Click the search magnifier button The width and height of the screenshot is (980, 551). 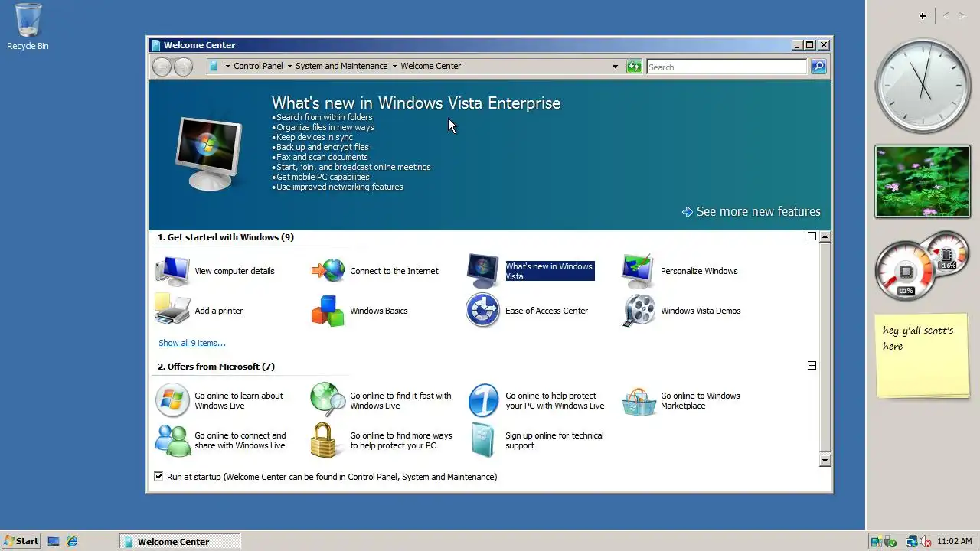coord(818,67)
